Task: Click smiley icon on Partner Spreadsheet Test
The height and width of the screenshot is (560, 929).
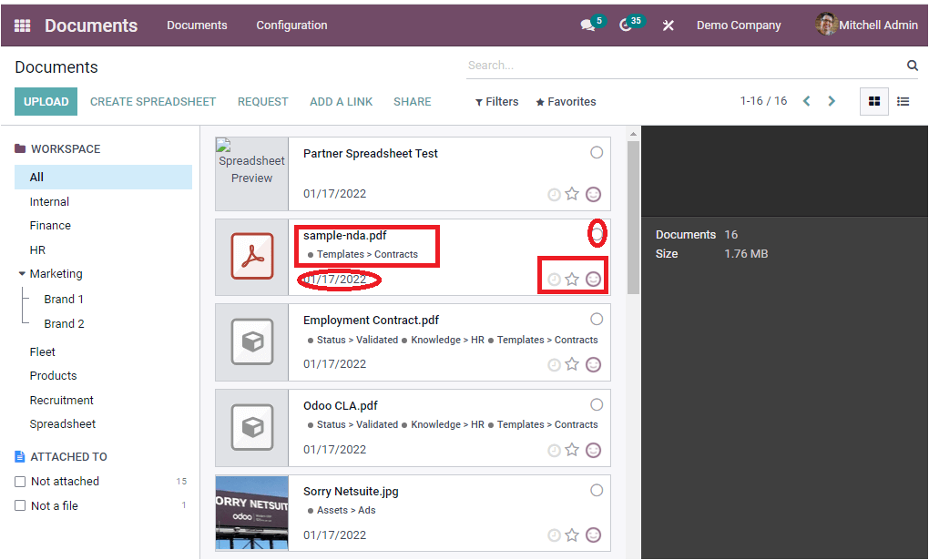Action: pos(593,194)
